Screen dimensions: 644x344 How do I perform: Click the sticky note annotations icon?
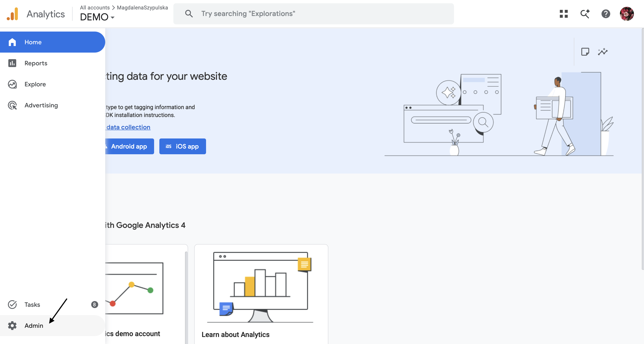click(585, 52)
